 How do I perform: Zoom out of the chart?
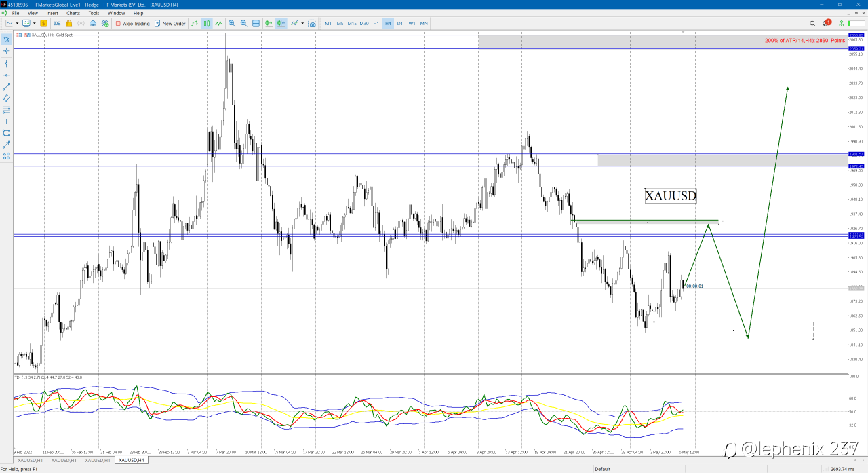point(243,23)
